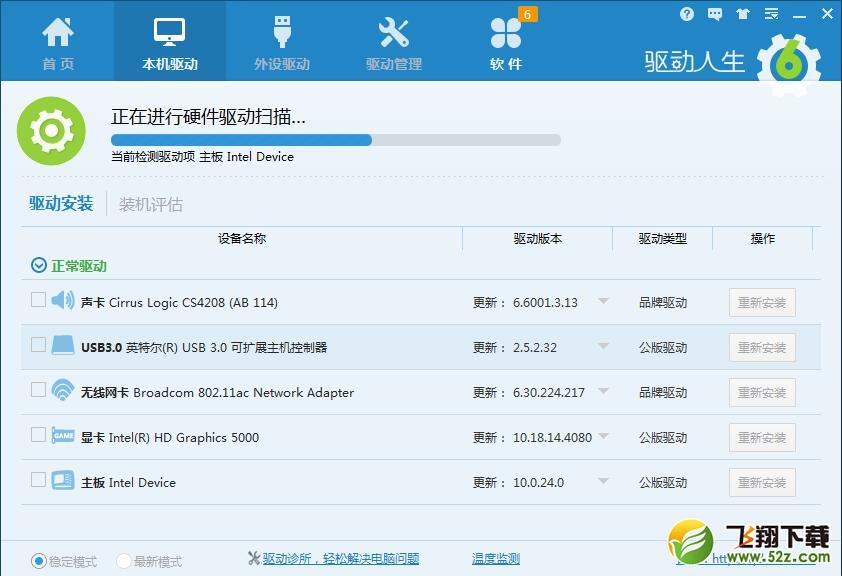Click the 无线网卡 Wi-Fi icon

point(63,390)
